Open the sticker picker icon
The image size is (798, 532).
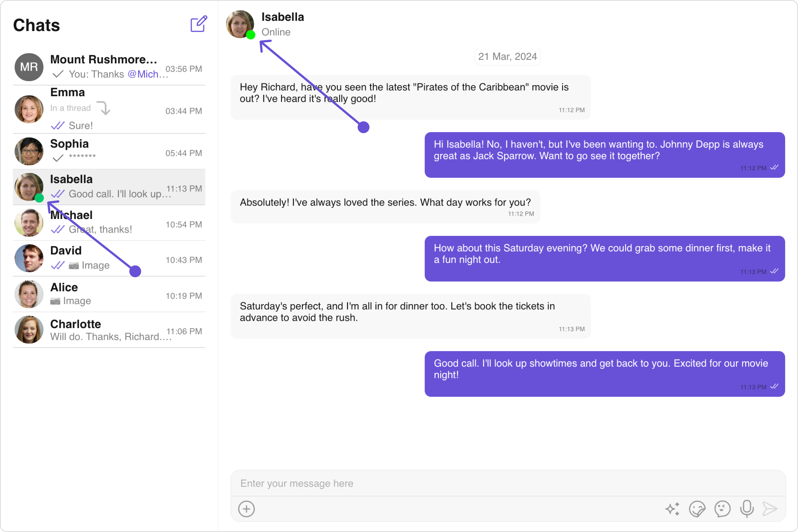coord(697,509)
